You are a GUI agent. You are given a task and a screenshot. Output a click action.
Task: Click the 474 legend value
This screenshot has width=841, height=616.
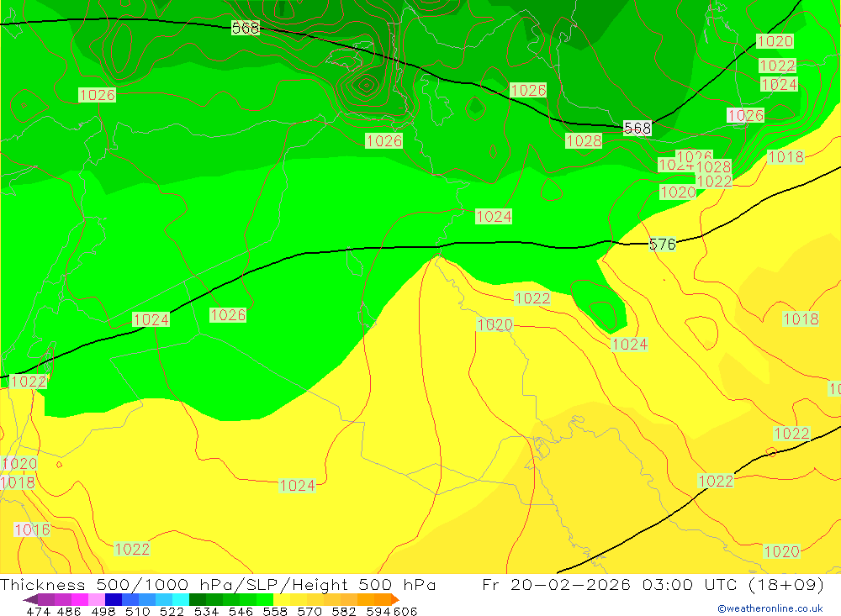tap(39, 611)
